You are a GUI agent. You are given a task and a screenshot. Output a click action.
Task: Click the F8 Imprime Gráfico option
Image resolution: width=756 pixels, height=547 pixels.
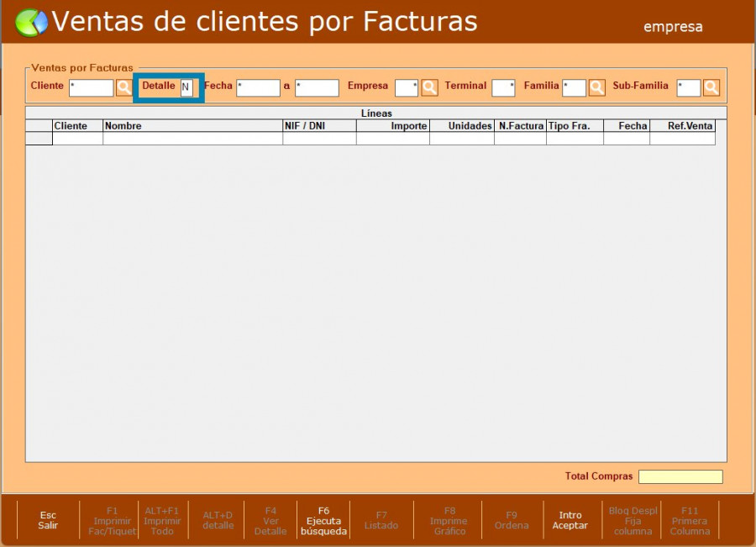click(449, 520)
